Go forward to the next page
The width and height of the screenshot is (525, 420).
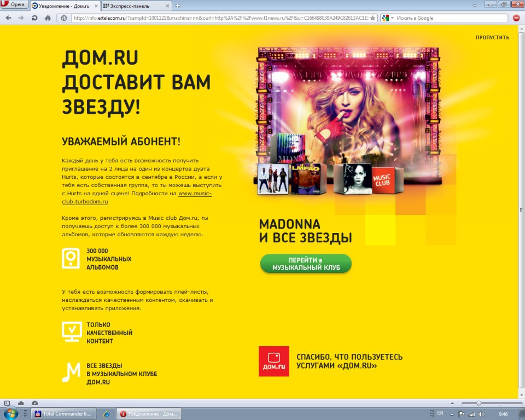21,18
